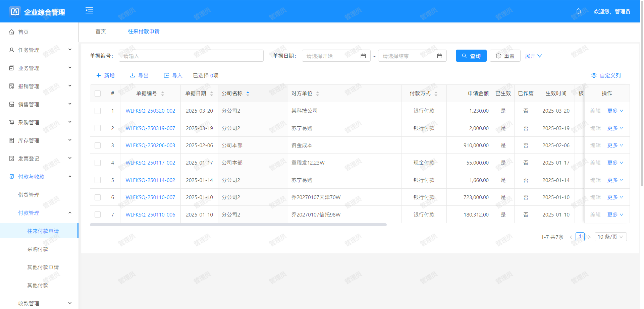Sort by 公司名称 using its sort arrows

248,94
